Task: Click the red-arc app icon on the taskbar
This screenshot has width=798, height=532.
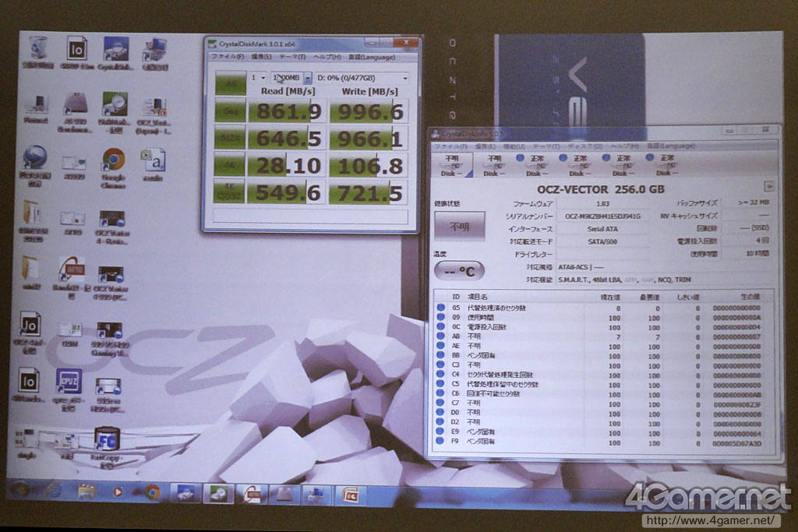Action: 252,494
